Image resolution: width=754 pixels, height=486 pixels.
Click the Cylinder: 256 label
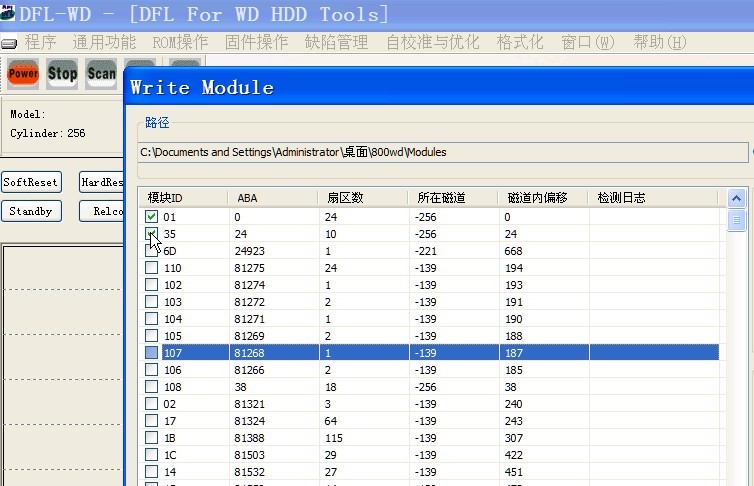click(48, 133)
